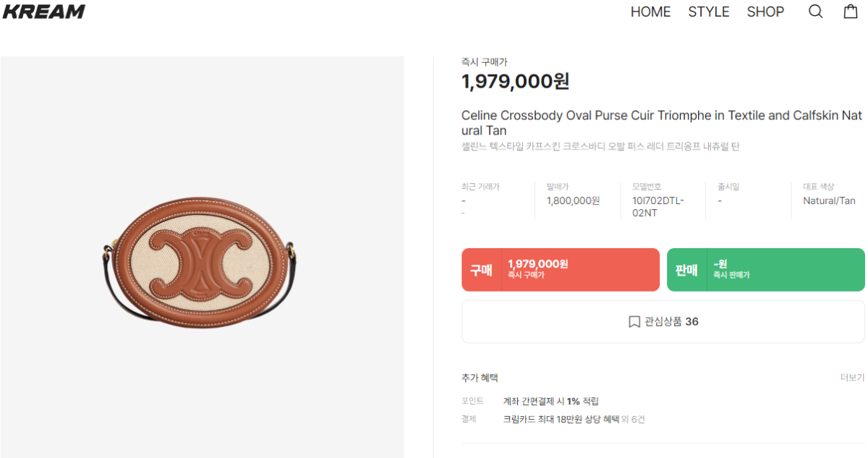The width and height of the screenshot is (868, 458).
Task: Click the 계좌 간편결제 1% 적립 text
Action: point(550,401)
